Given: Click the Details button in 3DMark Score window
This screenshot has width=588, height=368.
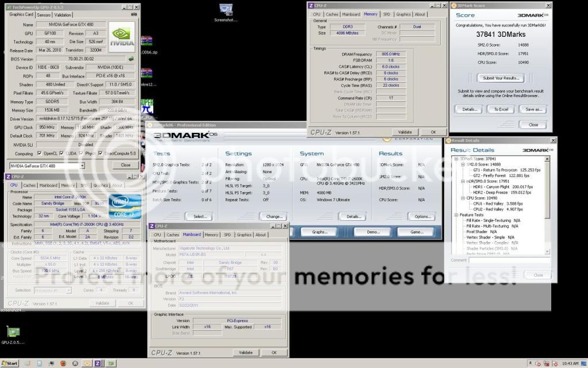Looking at the screenshot, I should 470,109.
